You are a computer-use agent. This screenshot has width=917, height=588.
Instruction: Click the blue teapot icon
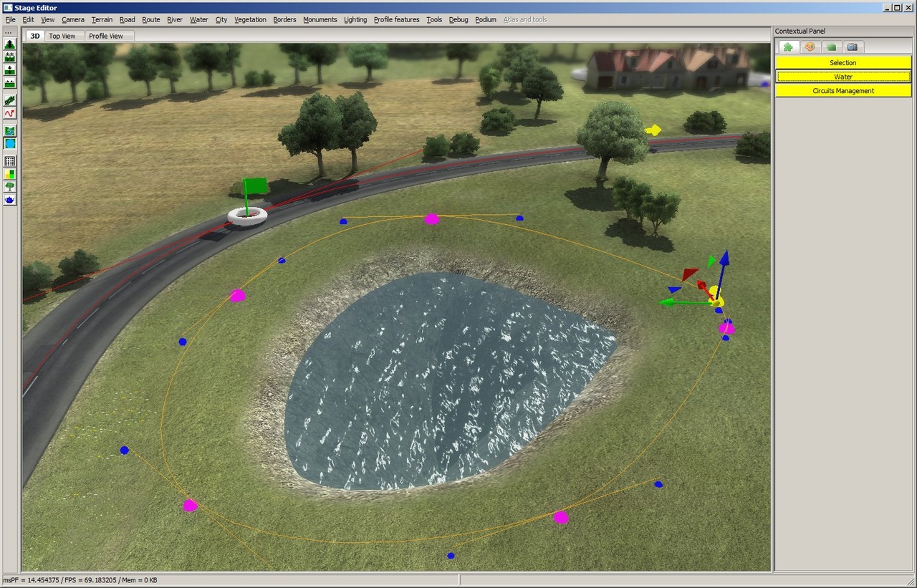(10, 200)
